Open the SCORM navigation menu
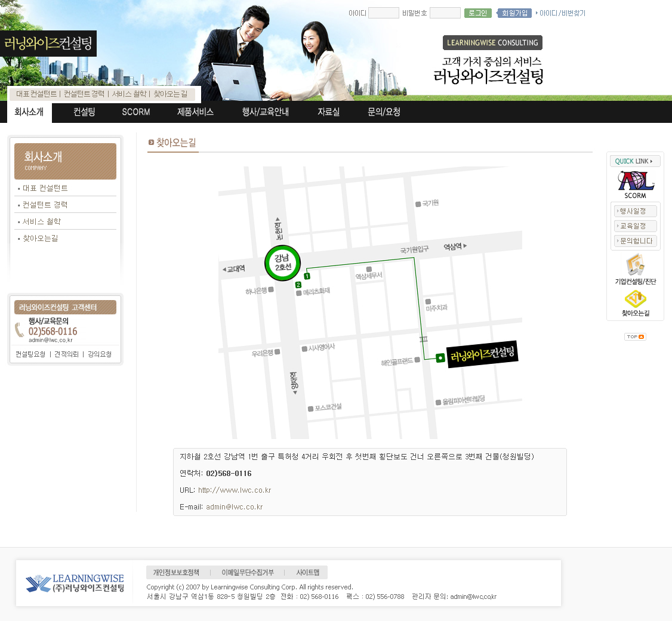 pyautogui.click(x=135, y=112)
